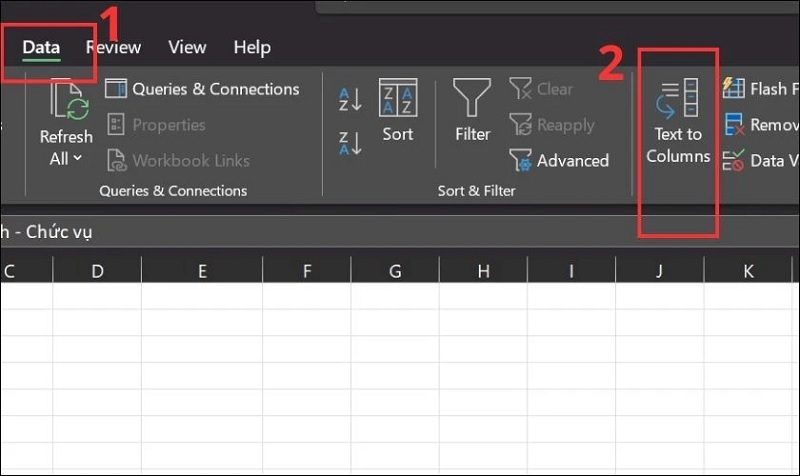The width and height of the screenshot is (800, 476).
Task: Click the Properties button
Action: pyautogui.click(x=156, y=125)
